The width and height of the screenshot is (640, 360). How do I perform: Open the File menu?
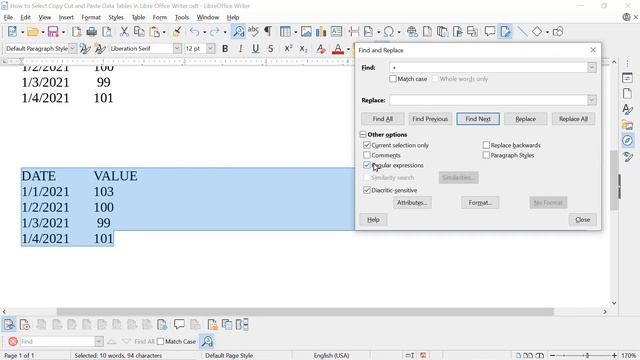[8, 17]
